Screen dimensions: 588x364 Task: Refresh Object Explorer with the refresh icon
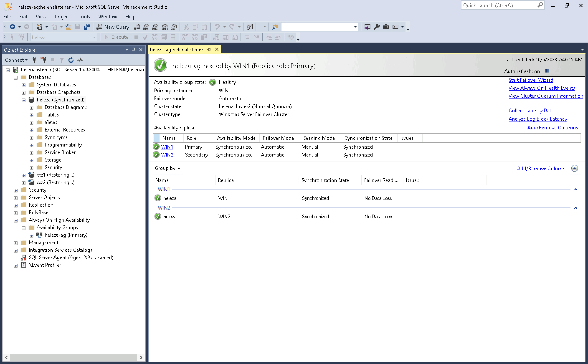71,60
